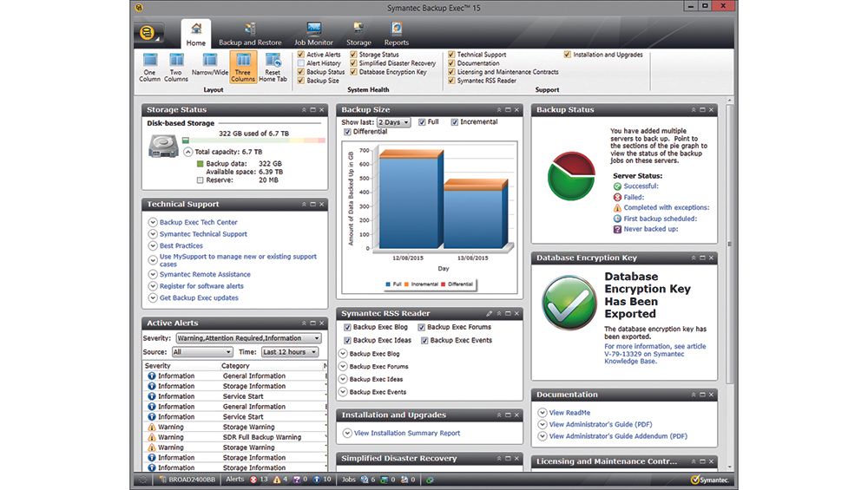Select SDR Full Backup Warning alert row
Image resolution: width=868 pixels, height=490 pixels.
point(234,437)
